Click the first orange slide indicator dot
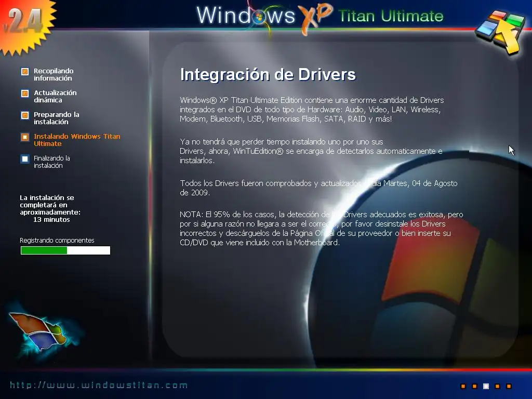532x399 pixels. click(463, 386)
